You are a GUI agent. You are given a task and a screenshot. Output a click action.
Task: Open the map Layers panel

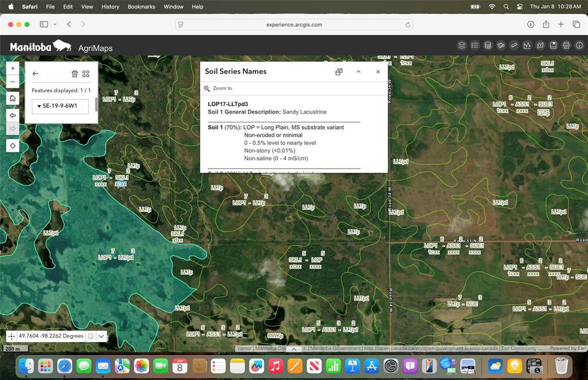(462, 45)
